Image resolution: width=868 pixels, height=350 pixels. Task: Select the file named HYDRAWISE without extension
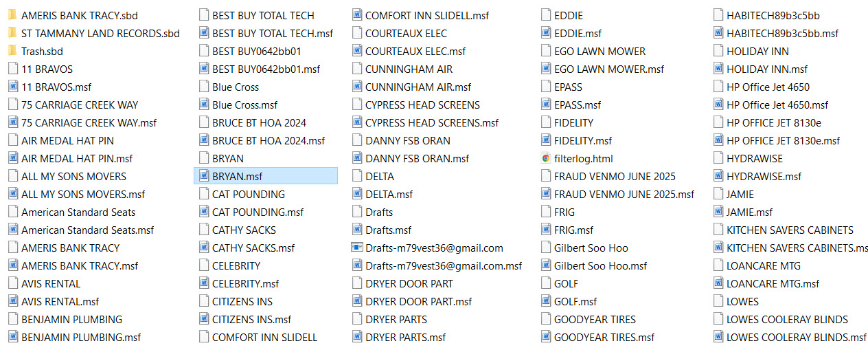point(755,158)
